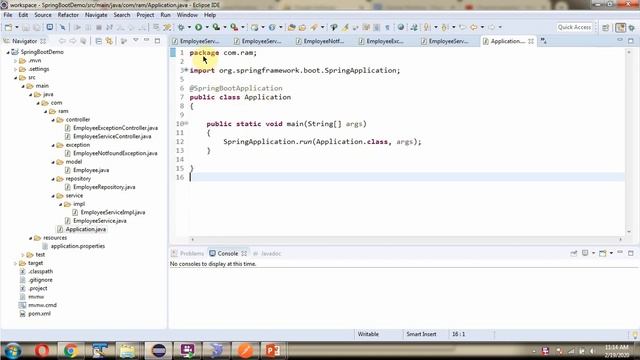640x360 pixels.
Task: Click the Coverage run icon
Action: 216,27
